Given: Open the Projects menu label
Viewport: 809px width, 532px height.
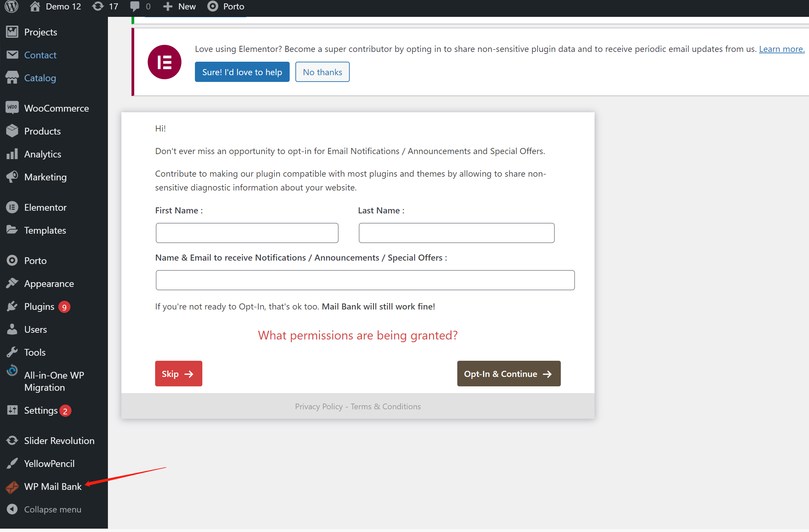Looking at the screenshot, I should 41,32.
